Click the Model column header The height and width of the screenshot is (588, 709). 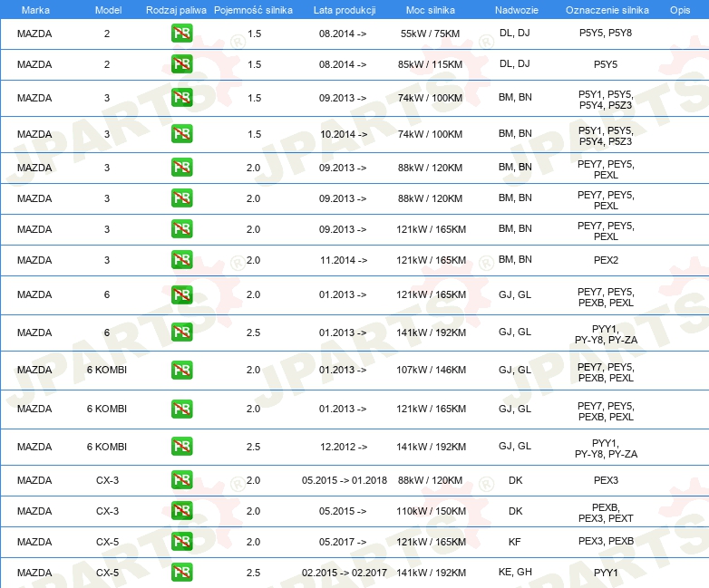click(x=107, y=9)
